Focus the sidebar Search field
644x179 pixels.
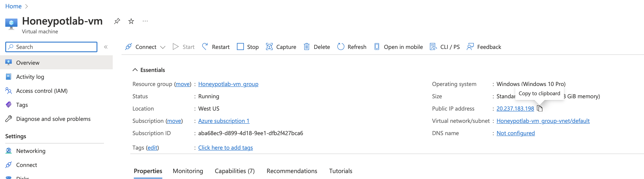click(x=51, y=47)
